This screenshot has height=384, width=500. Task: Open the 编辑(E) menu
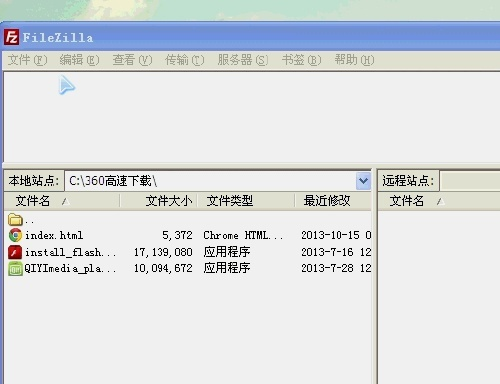[79, 60]
